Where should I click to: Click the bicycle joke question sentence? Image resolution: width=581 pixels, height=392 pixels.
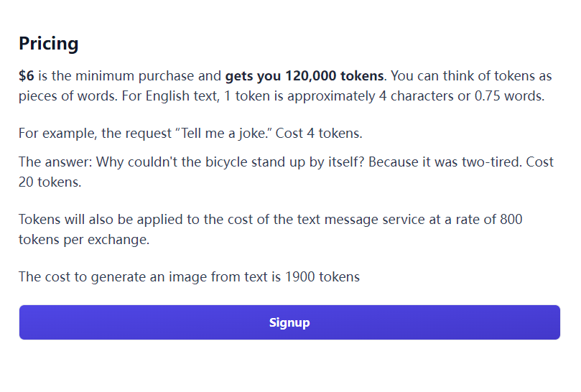(230, 162)
